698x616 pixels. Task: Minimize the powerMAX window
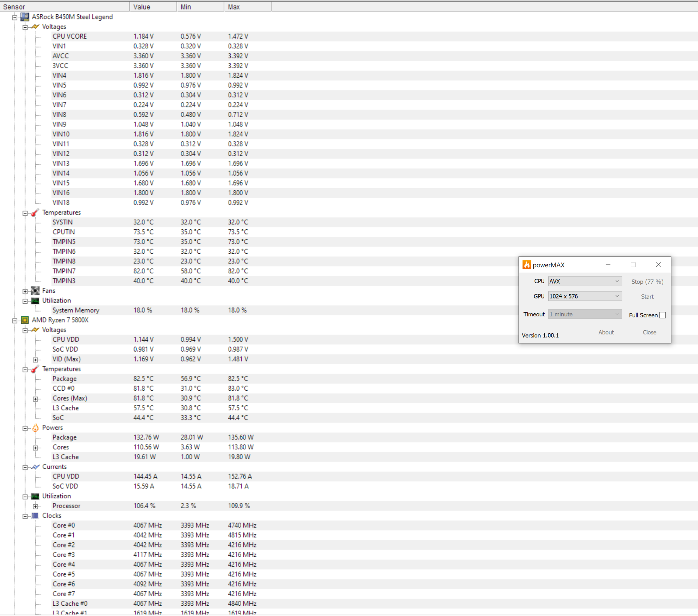pyautogui.click(x=608, y=265)
